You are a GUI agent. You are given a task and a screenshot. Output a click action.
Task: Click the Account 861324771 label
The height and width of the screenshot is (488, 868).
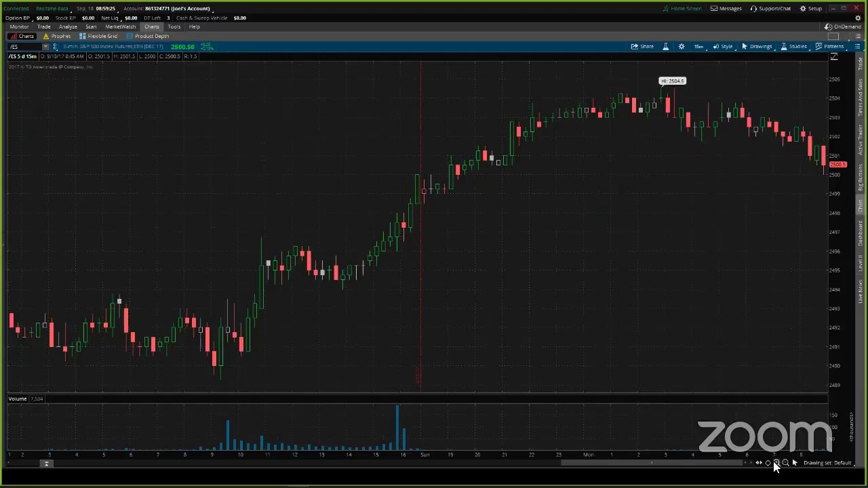point(167,8)
